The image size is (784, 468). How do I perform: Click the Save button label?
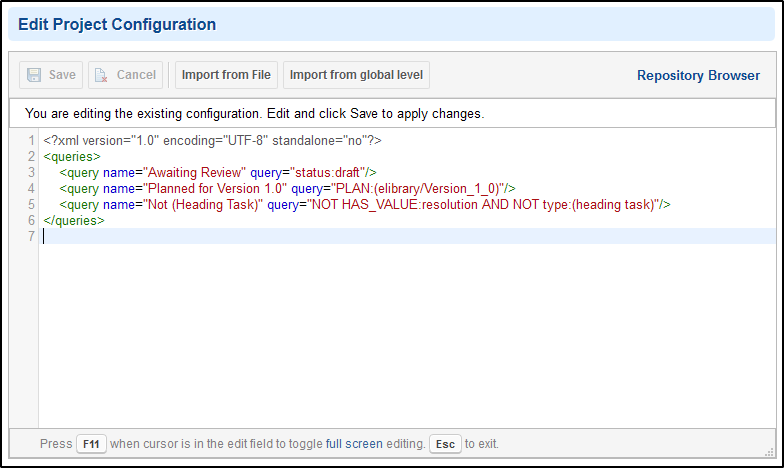click(62, 75)
